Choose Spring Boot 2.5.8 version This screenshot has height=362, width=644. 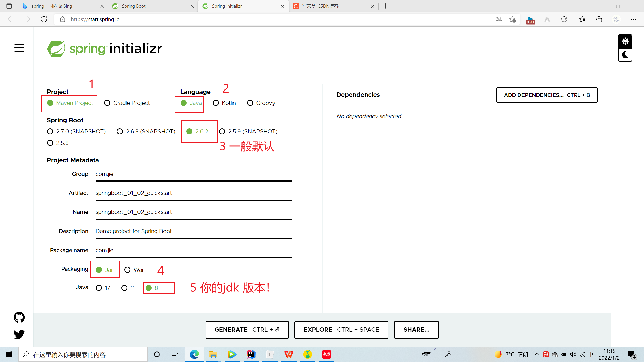pos(58,143)
